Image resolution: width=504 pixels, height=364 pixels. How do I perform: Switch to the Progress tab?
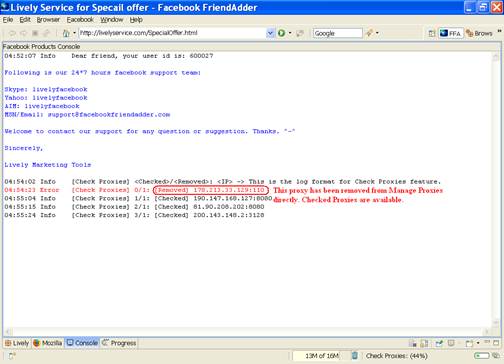click(119, 343)
